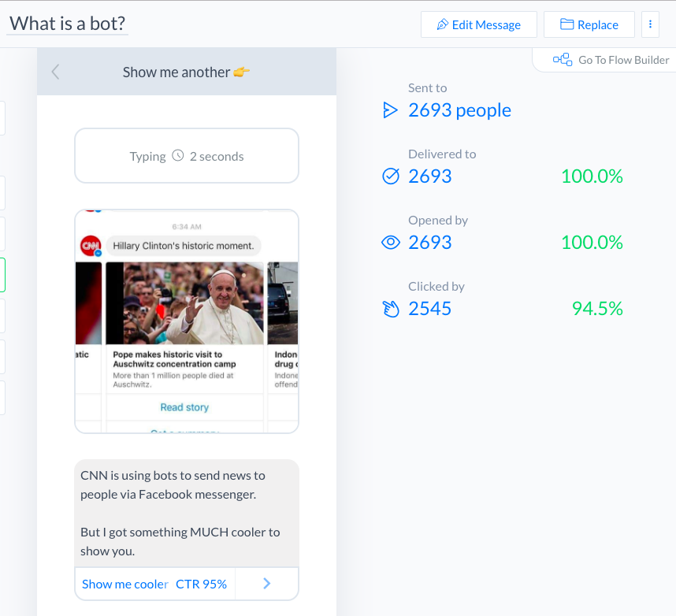Select the Typing 2 seconds delay block
The width and height of the screenshot is (676, 616).
pyautogui.click(x=187, y=156)
